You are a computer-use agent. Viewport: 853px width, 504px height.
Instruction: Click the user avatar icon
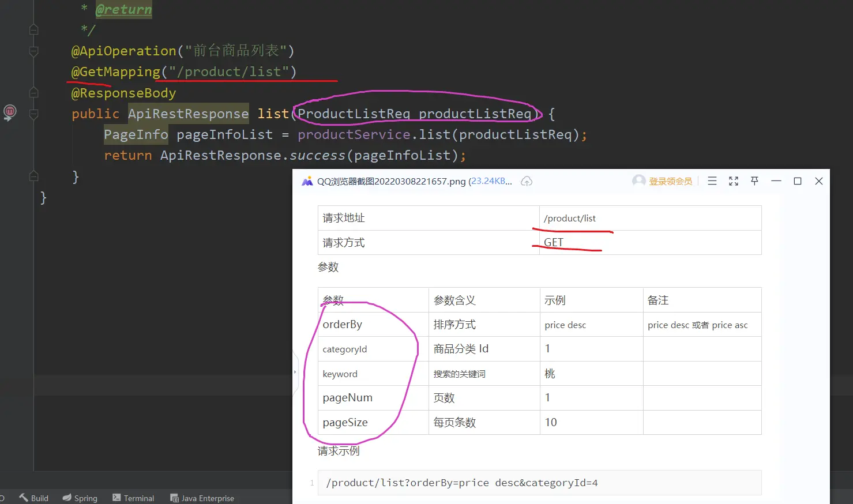(x=638, y=181)
